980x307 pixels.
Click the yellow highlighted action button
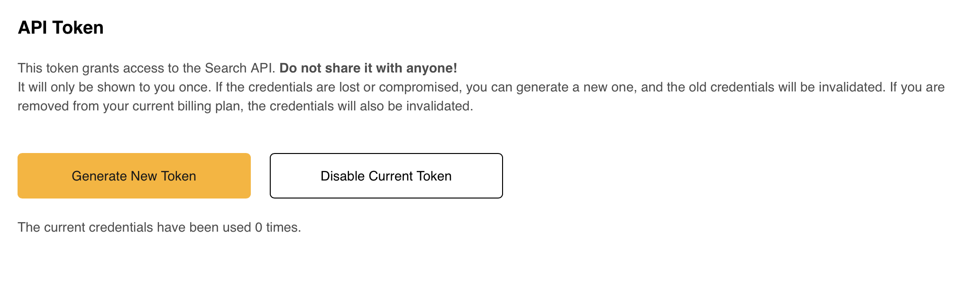(134, 176)
